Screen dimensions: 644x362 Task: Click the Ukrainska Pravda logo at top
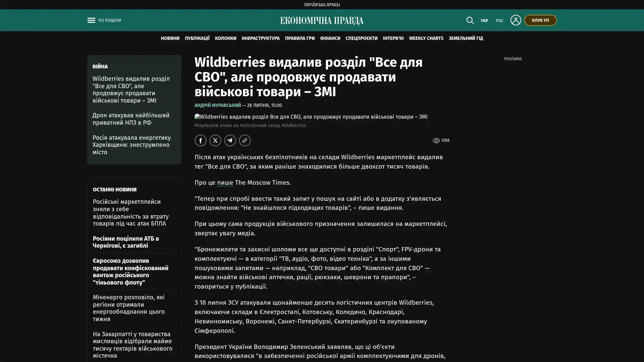point(322,5)
